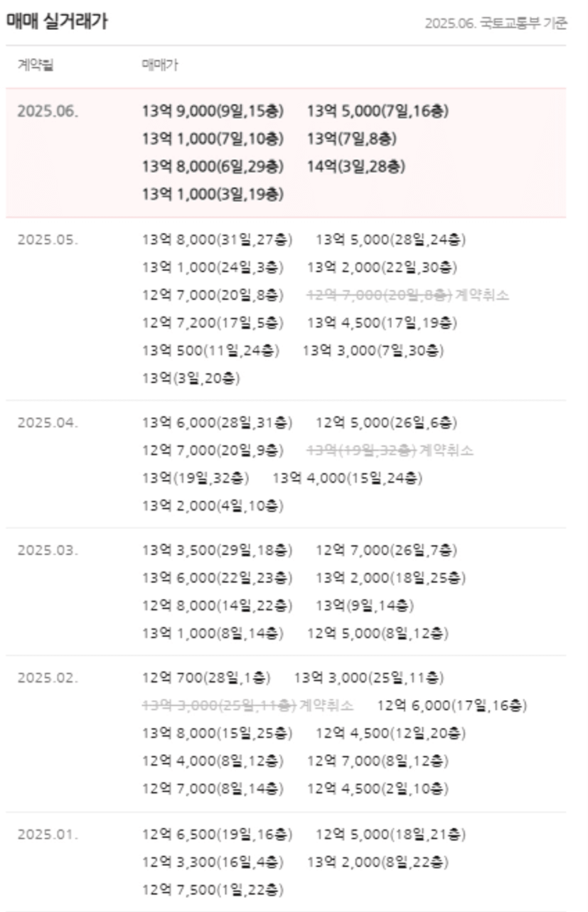Select the 2025.03. month label
Viewport: 588px width, 912px height.
point(48,551)
